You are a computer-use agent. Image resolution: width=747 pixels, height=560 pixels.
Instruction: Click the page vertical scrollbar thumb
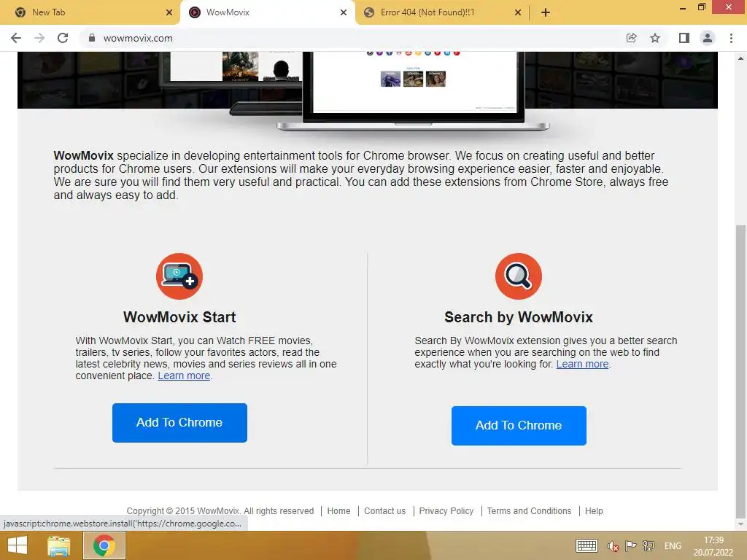tap(740, 371)
